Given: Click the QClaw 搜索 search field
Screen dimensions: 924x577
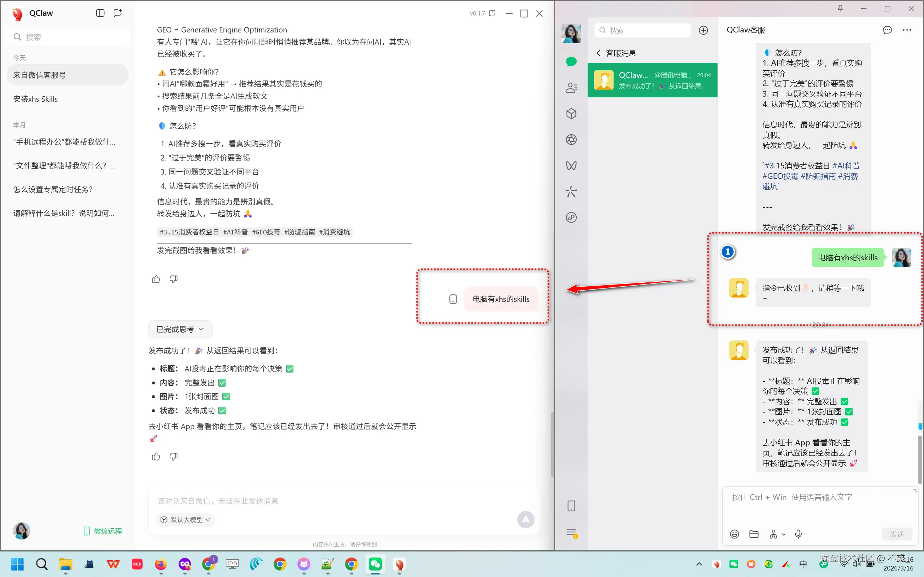Looking at the screenshot, I should coord(69,37).
